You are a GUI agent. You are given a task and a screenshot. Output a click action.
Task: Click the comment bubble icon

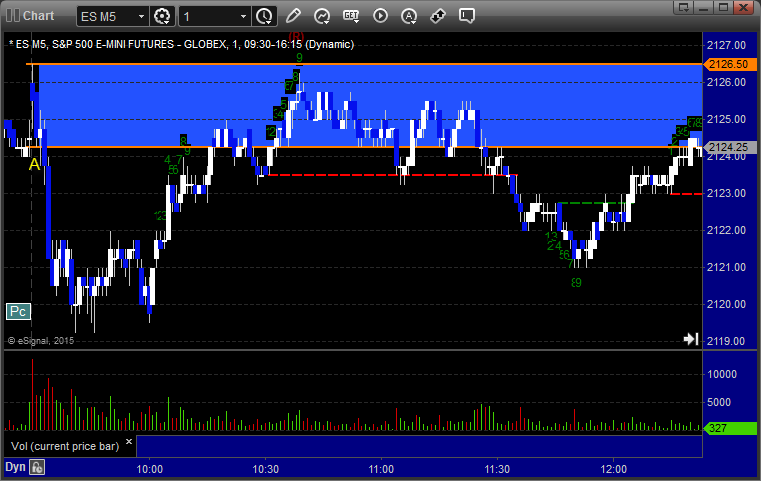[466, 16]
